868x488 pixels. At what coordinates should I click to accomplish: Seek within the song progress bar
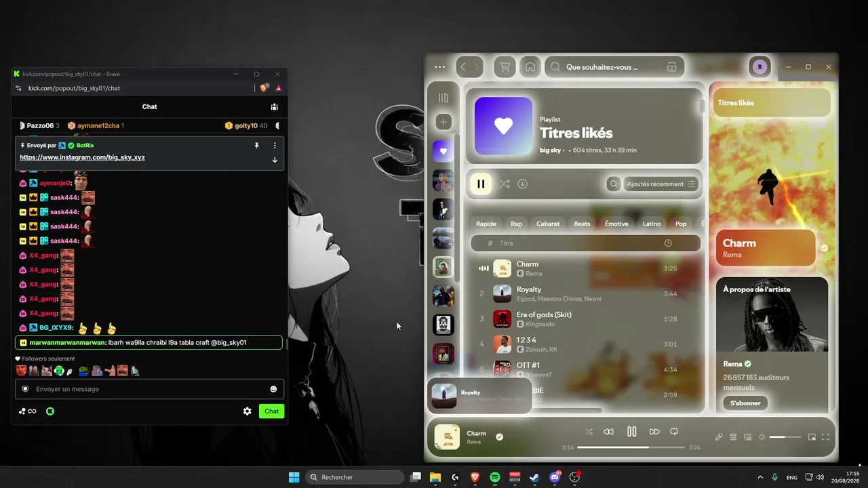click(x=631, y=447)
